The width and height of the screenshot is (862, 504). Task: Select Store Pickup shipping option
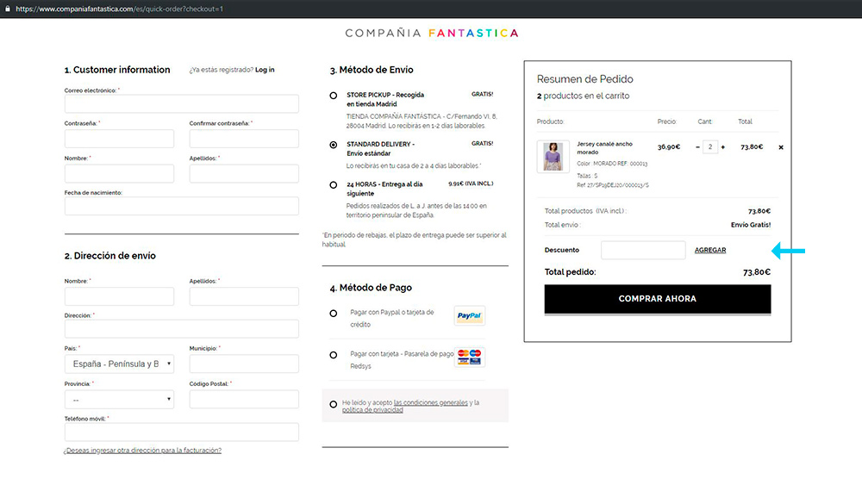point(333,96)
